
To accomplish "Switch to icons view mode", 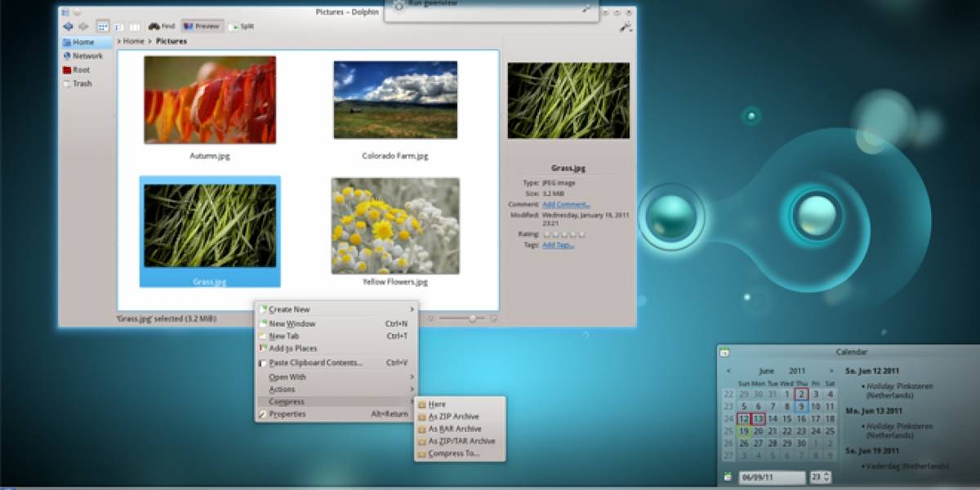I will coord(103,26).
